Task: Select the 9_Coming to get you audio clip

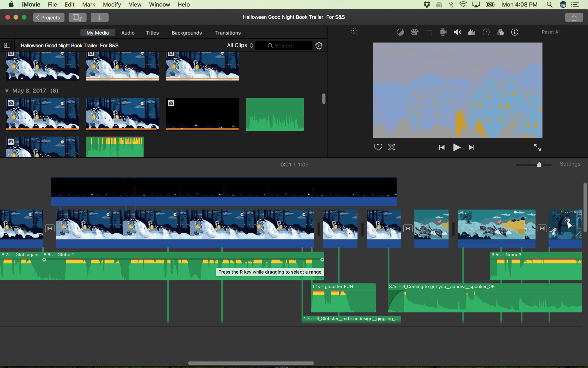Action: click(x=485, y=298)
